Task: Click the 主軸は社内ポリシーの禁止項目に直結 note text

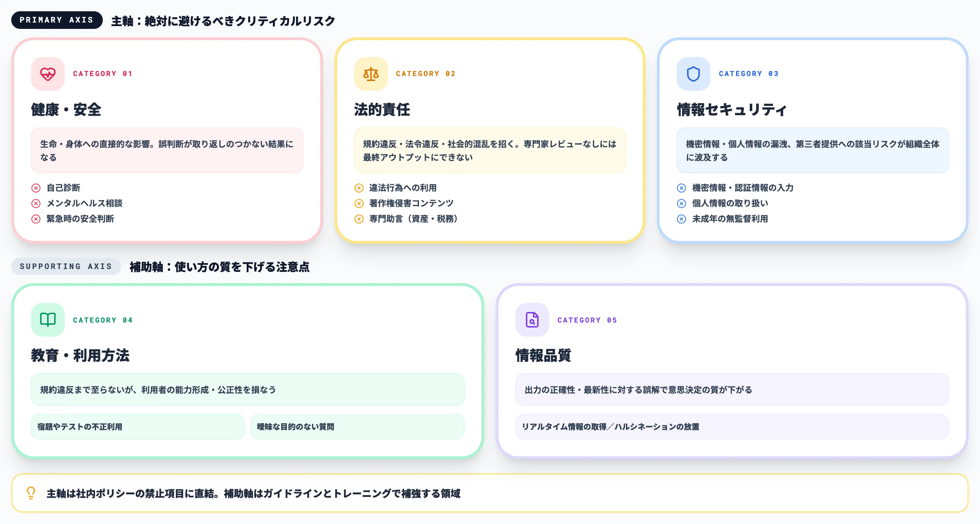Action: click(253, 494)
